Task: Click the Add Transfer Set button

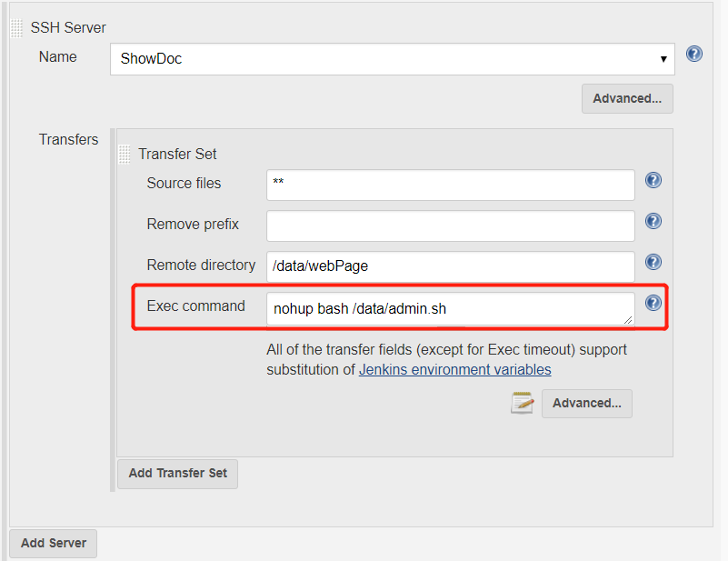Action: point(178,474)
